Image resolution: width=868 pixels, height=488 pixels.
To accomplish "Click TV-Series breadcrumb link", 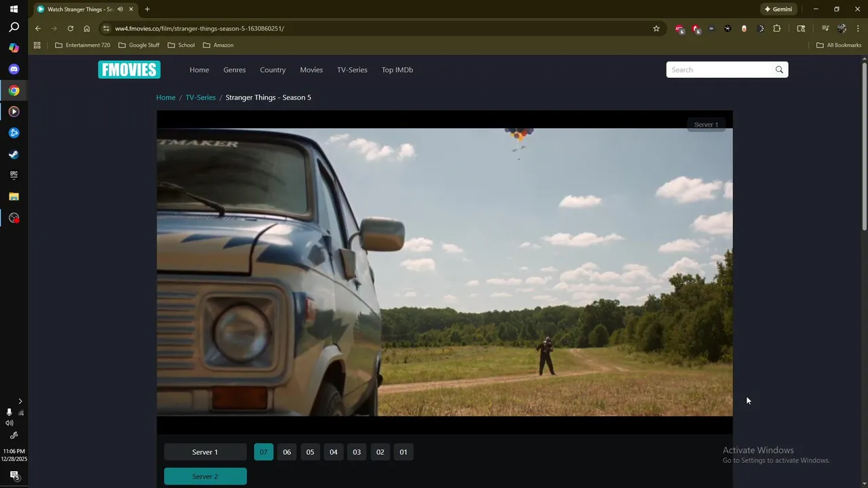I will pyautogui.click(x=201, y=98).
